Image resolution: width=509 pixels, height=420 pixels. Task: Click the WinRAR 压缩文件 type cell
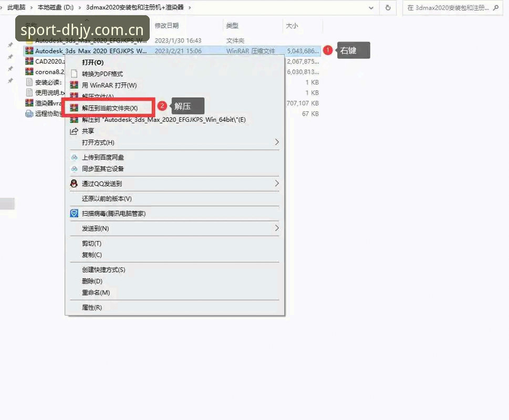[251, 51]
